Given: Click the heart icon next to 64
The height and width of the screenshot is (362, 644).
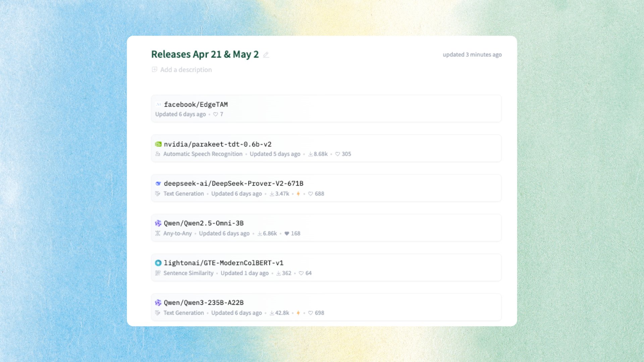Looking at the screenshot, I should 301,273.
